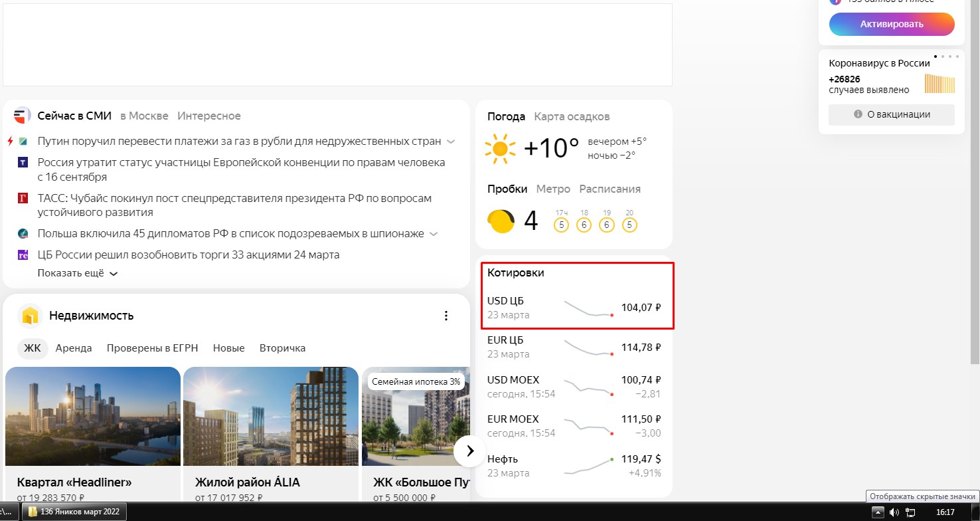Open the ТАСС: Чубайс headline
Image resolution: width=980 pixels, height=521 pixels.
click(234, 205)
